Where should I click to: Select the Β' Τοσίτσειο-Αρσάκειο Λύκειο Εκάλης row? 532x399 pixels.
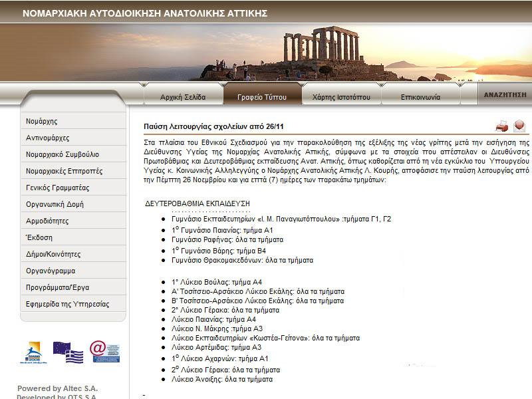(257, 301)
